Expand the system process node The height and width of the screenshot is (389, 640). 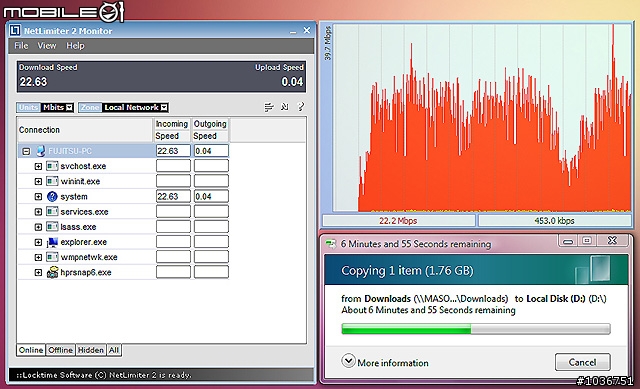[38, 197]
